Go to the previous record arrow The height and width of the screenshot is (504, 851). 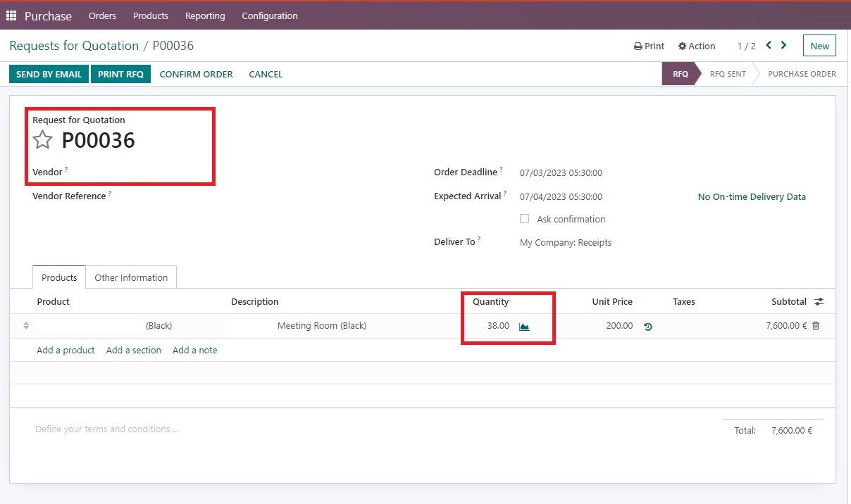pyautogui.click(x=769, y=46)
